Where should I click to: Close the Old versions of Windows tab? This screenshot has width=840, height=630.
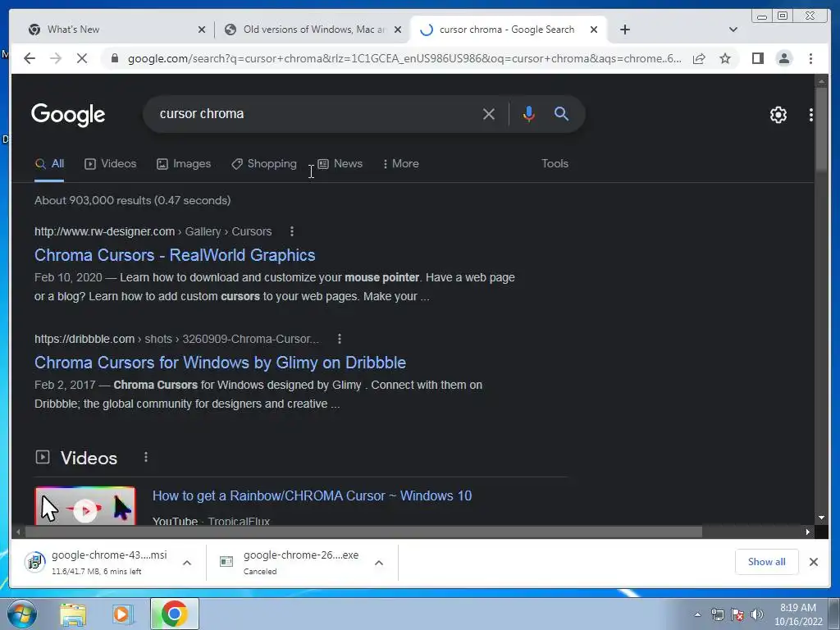398,30
